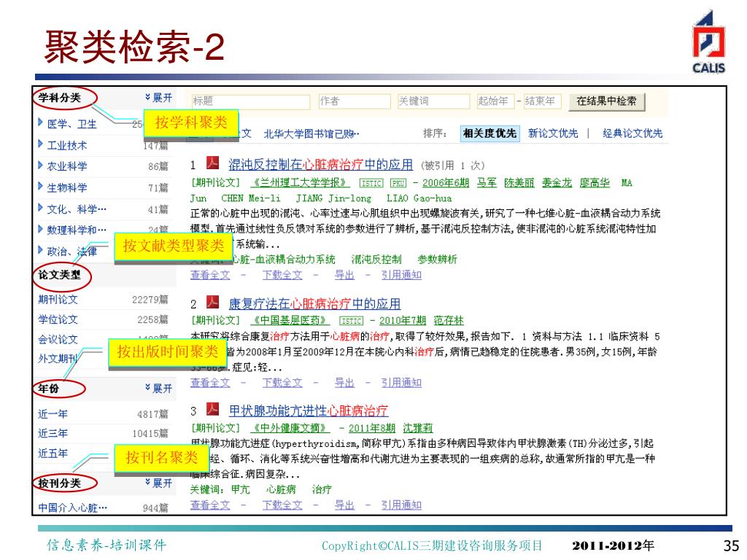
Task: Open title 康复疗法在心脏病治疗中的应用
Action: [x=314, y=303]
